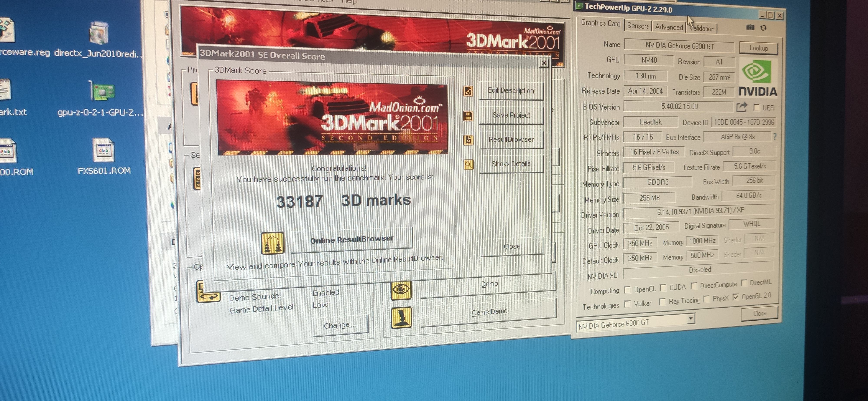Click the 33187 score text
The height and width of the screenshot is (401, 868).
click(299, 202)
